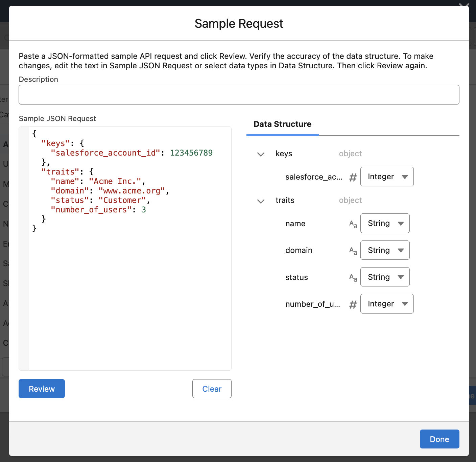Switch to the Data Structure tab
476x462 pixels.
pos(282,124)
